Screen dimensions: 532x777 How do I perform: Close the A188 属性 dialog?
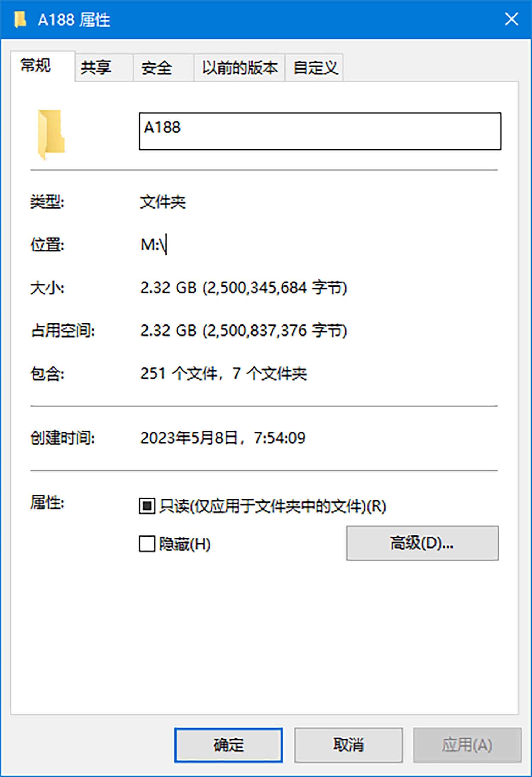point(511,19)
